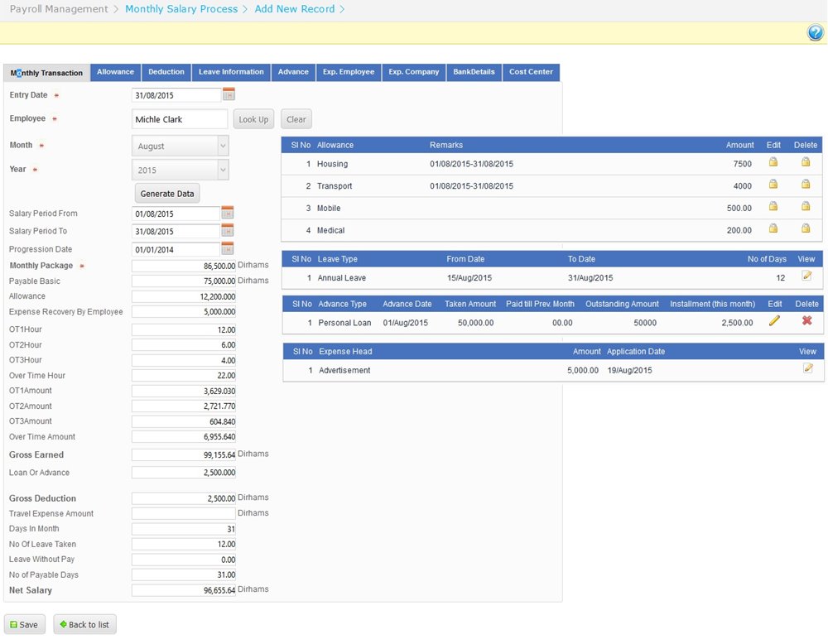
Task: Switch to the Deduction tab
Action: (166, 72)
